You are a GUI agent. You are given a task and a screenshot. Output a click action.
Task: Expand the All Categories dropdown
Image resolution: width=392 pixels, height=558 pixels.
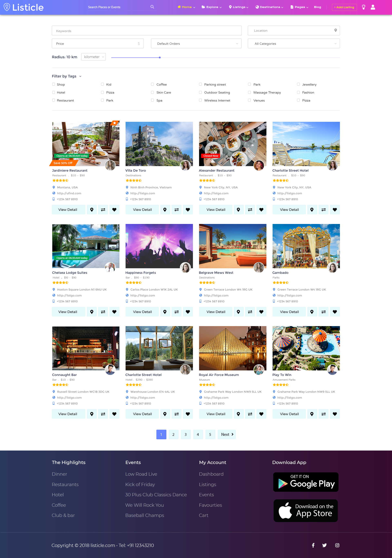[294, 44]
